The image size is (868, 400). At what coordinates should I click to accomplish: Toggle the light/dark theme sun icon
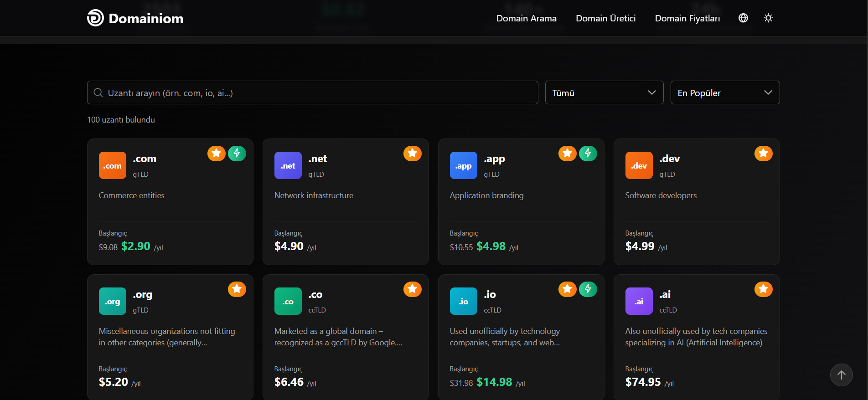tap(768, 18)
